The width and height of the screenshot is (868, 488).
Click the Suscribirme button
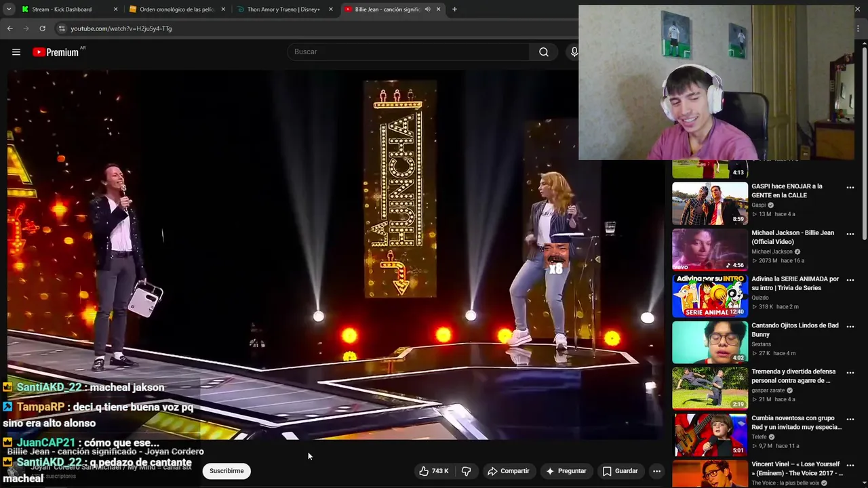pyautogui.click(x=226, y=471)
